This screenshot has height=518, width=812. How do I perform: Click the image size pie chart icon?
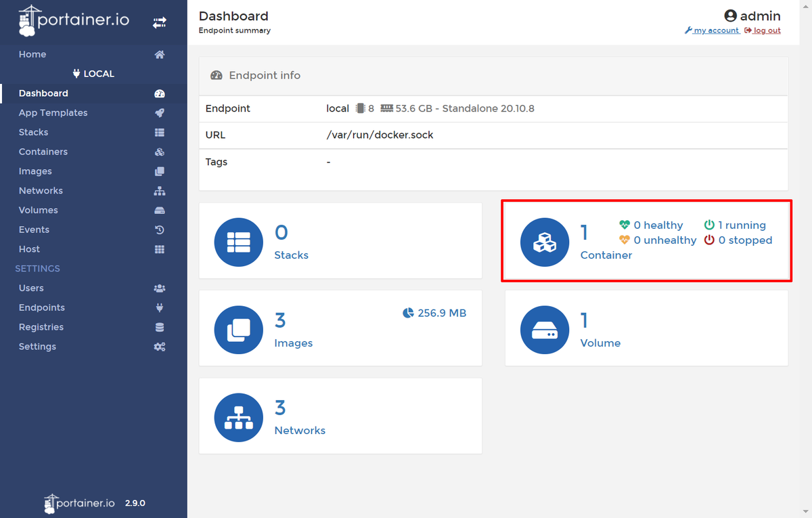click(408, 313)
